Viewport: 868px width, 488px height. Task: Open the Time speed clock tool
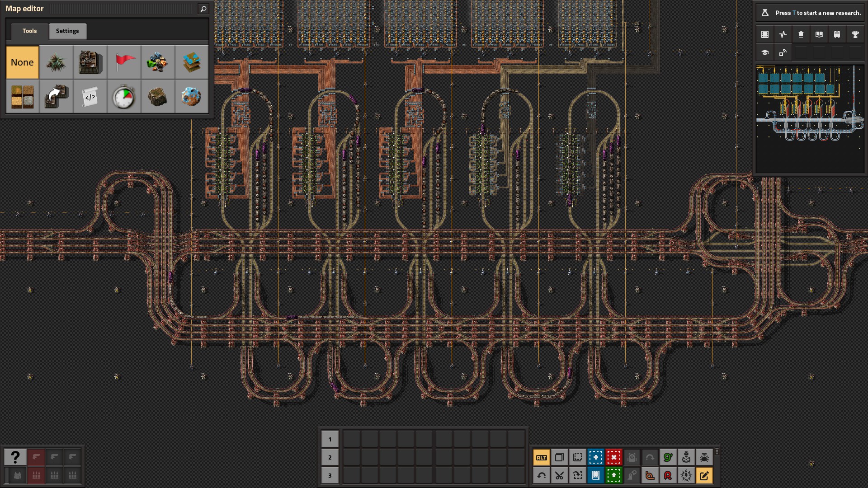click(x=123, y=97)
